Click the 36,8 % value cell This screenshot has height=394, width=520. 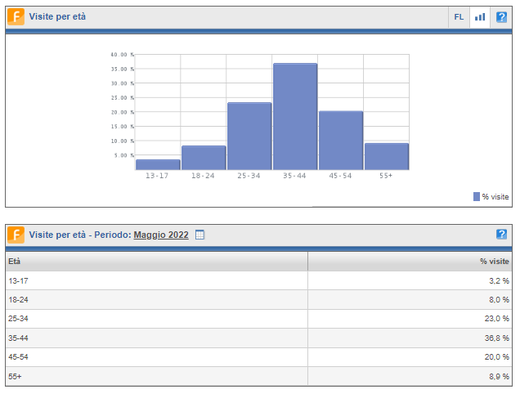click(410, 338)
